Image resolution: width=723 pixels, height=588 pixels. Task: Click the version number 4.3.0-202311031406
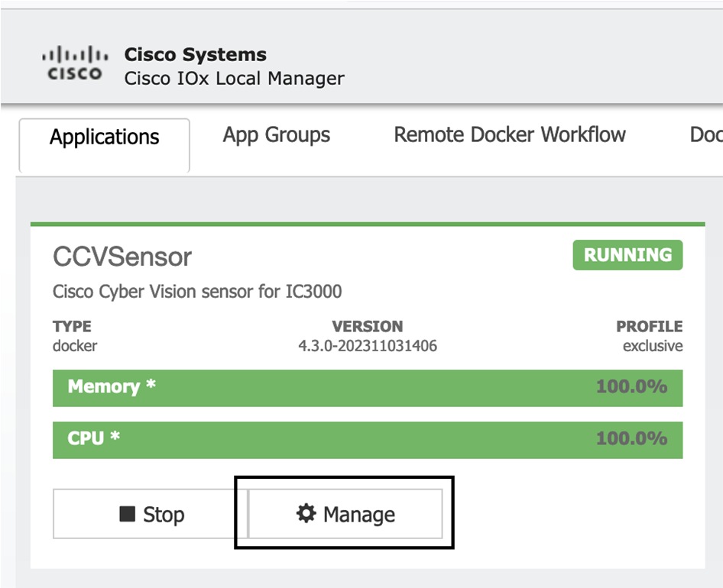click(366, 345)
